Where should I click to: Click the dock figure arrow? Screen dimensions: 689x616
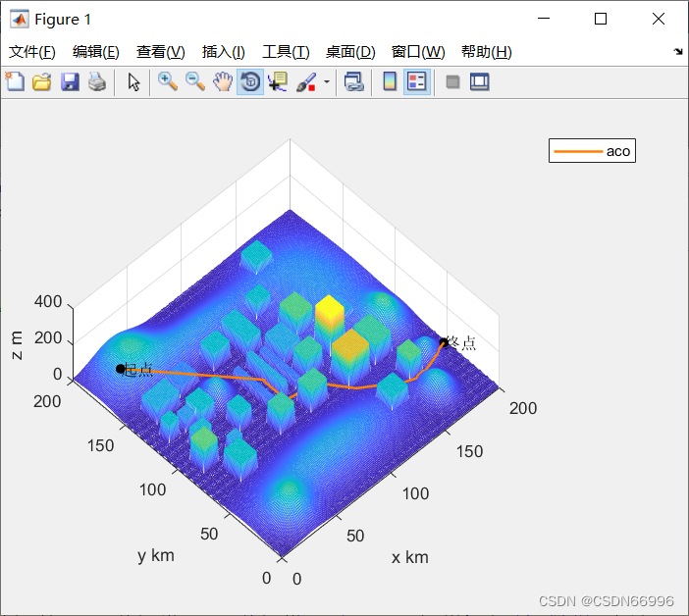tap(678, 52)
